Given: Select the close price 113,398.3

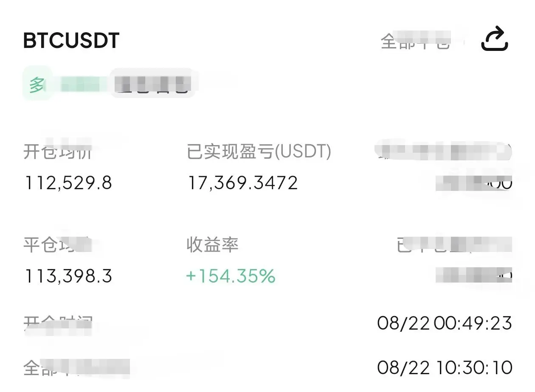Looking at the screenshot, I should [68, 277].
